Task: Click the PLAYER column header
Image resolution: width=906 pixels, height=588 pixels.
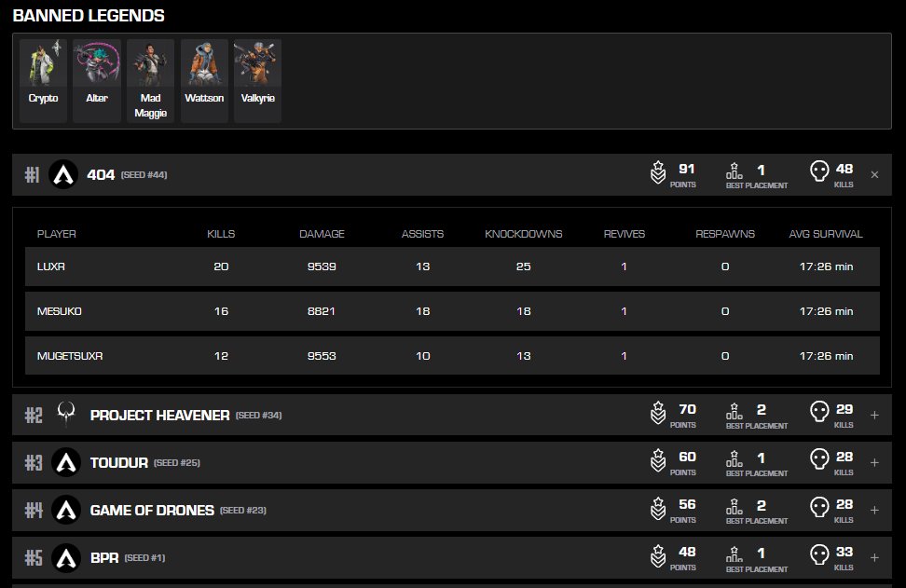Action: pyautogui.click(x=57, y=233)
